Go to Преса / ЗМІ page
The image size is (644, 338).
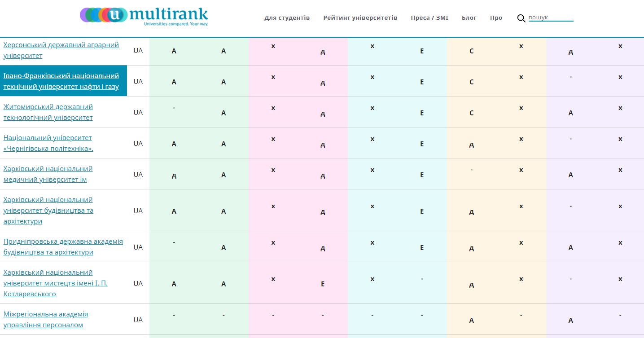(429, 18)
